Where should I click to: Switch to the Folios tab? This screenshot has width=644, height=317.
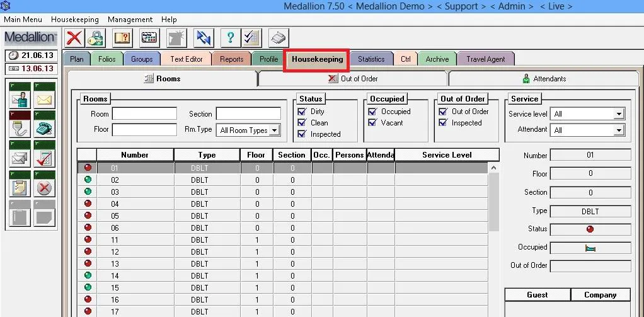[x=106, y=59]
